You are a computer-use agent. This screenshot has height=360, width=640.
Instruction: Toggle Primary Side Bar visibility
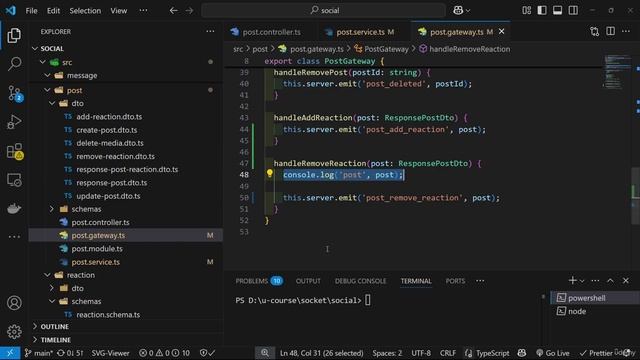[542, 11]
